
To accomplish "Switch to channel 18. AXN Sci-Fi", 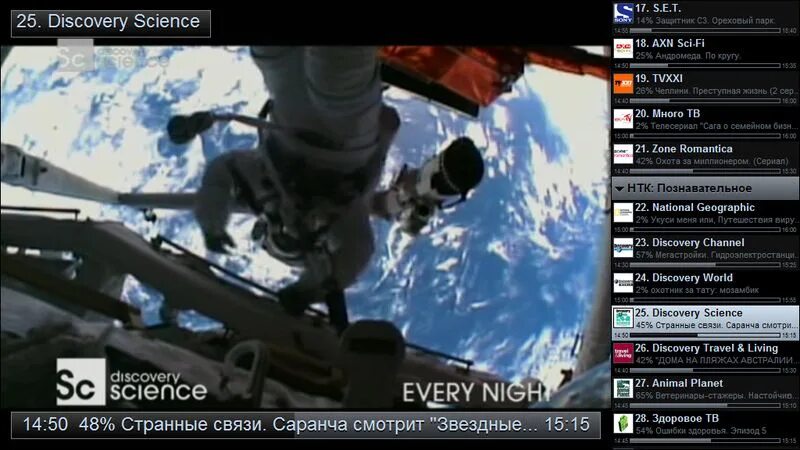I will coord(706,53).
